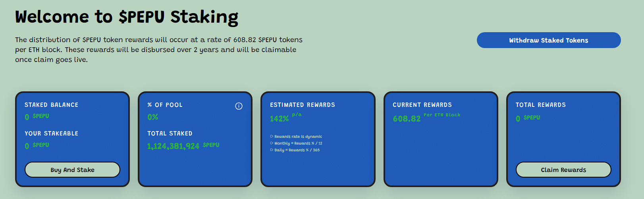Click the Total Staked label
The image size is (644, 199).
170,133
